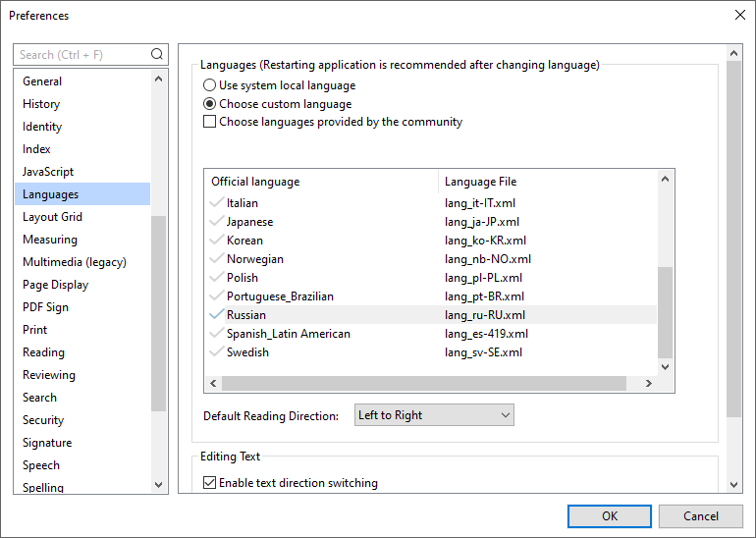Click the search magnifier icon
756x538 pixels.
pos(157,55)
